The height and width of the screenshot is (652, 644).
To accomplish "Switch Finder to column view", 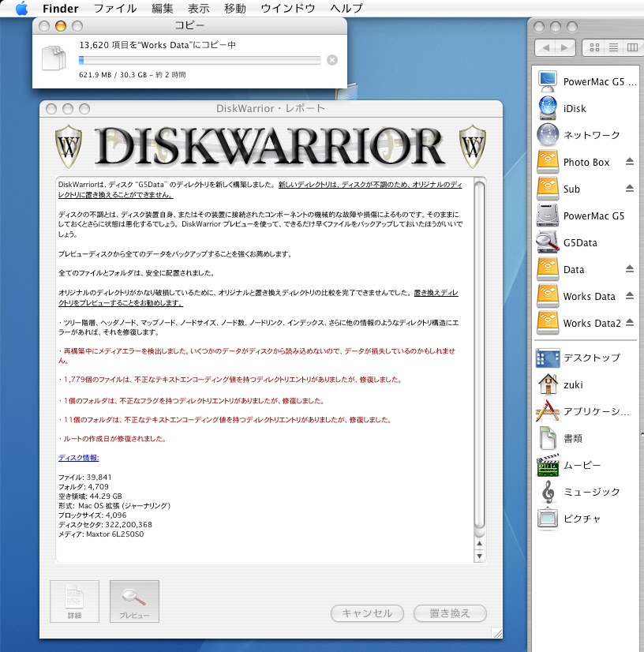I will click(x=632, y=48).
